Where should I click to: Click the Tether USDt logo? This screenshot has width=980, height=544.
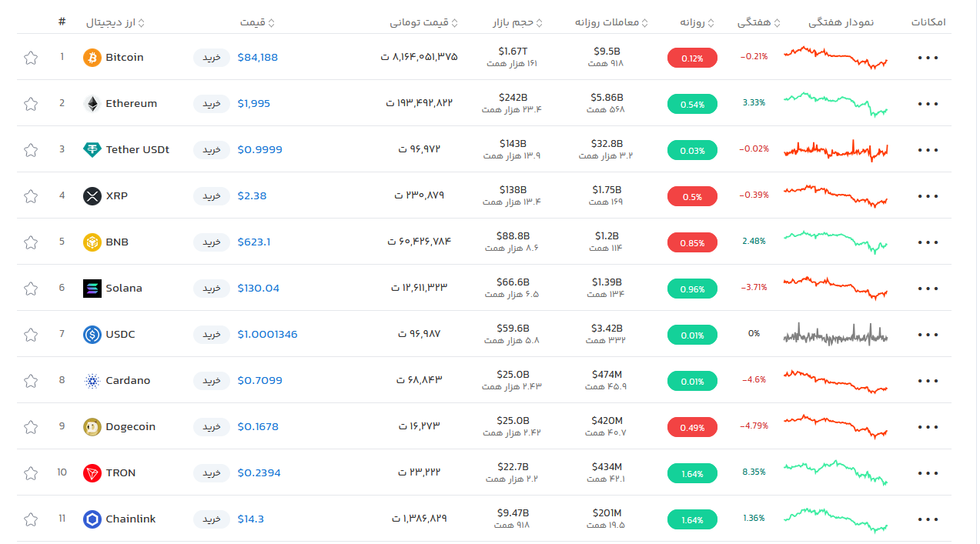[92, 150]
